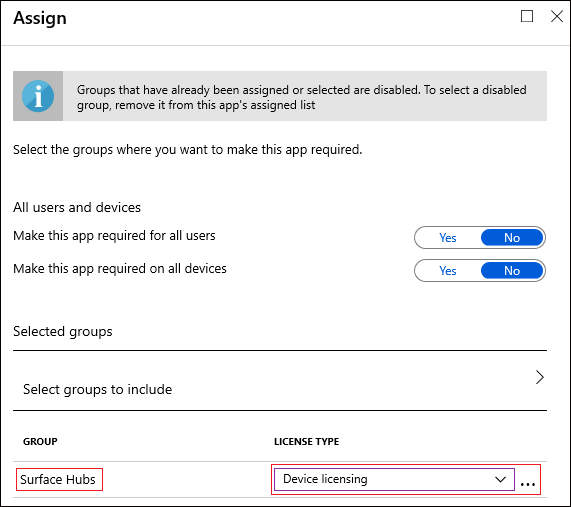Click the Assign title text
Image resolution: width=571 pixels, height=507 pixels.
[40, 18]
